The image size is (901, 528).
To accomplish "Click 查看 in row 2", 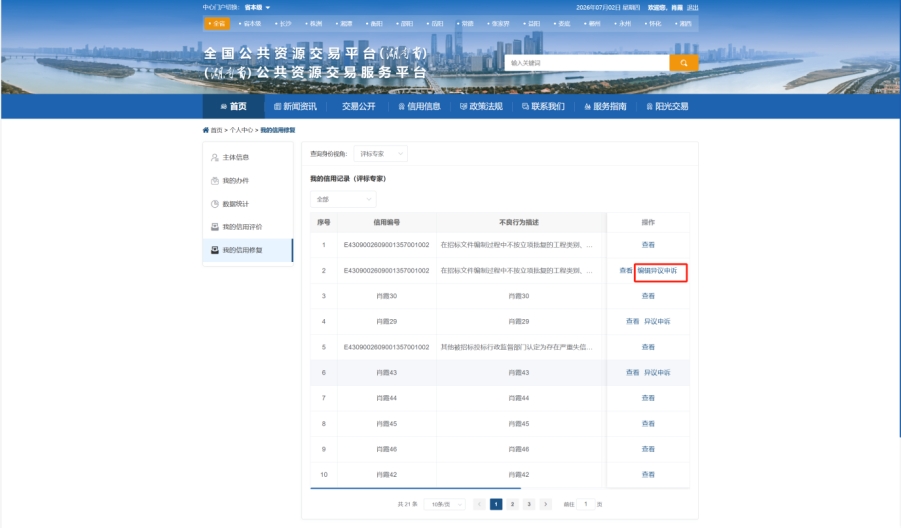I will (x=626, y=271).
